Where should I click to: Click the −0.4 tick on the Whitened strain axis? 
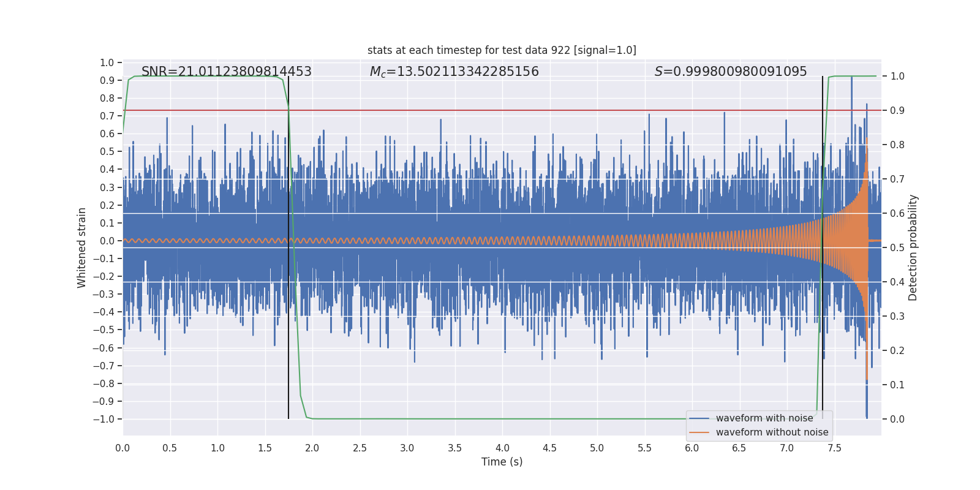click(104, 312)
